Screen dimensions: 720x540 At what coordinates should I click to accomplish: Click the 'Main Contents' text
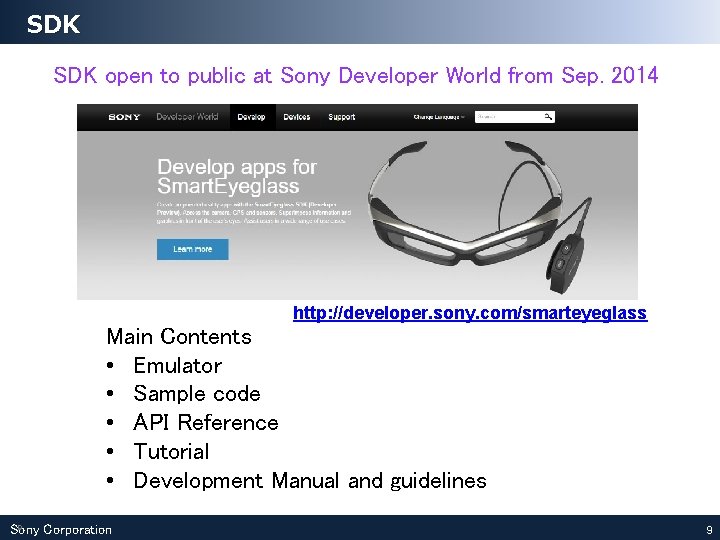[179, 337]
